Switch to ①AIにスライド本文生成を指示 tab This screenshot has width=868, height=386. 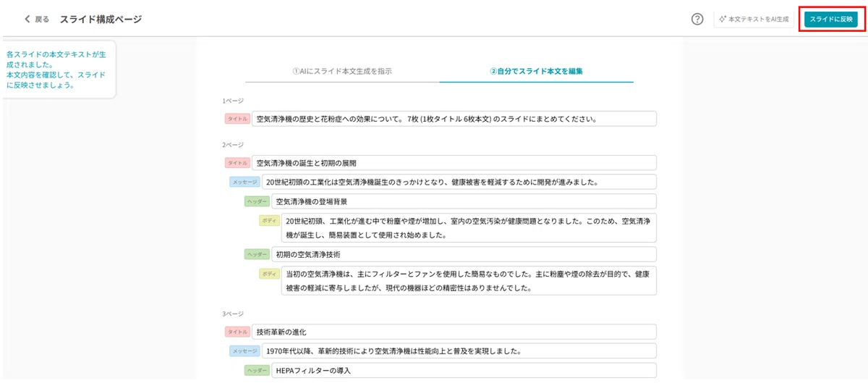[342, 72]
